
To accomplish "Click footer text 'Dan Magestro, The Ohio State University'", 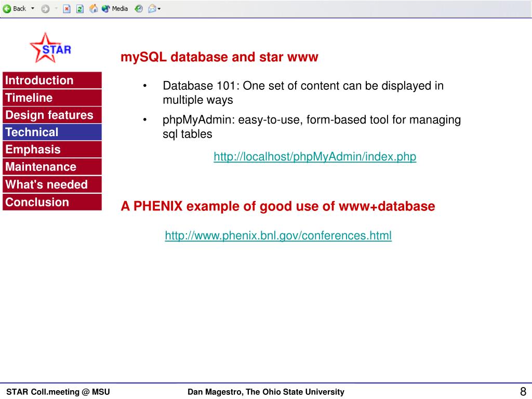I will [x=265, y=392].
